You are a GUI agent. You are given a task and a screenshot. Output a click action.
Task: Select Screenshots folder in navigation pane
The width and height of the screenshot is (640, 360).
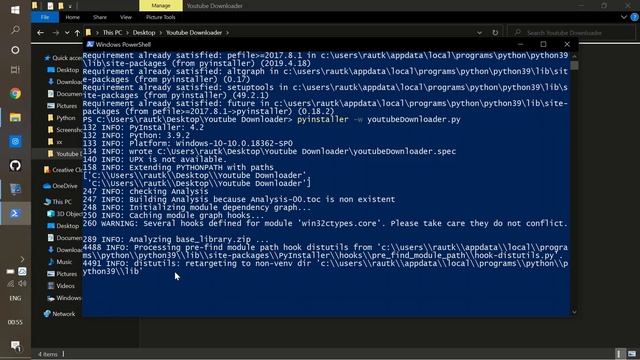tap(65, 130)
